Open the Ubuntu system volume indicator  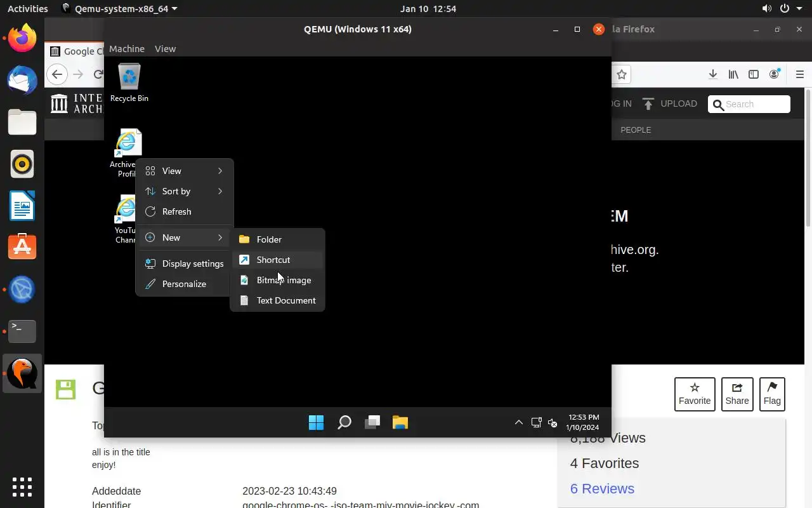tap(767, 8)
